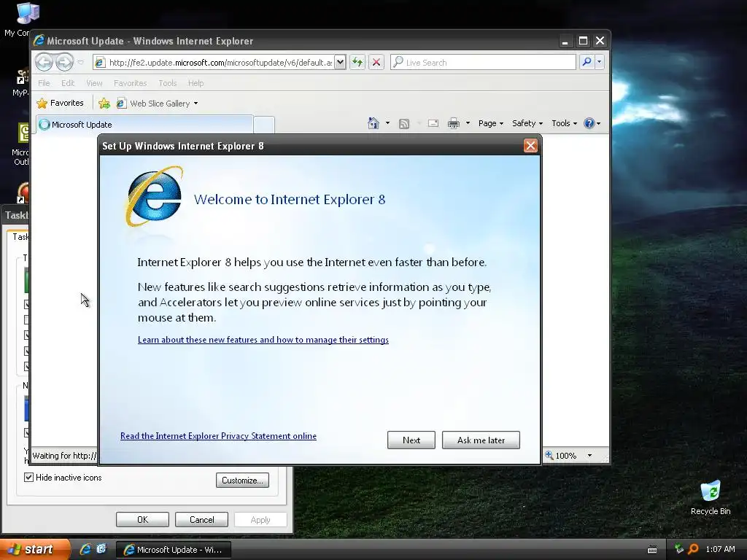Open the Edit menu
The height and width of the screenshot is (560, 747).
[x=68, y=83]
